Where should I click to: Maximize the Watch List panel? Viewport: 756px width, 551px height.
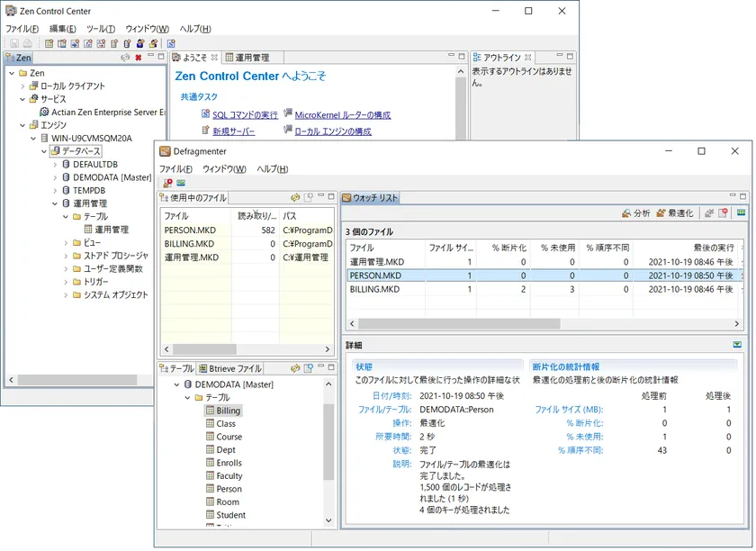(742, 197)
